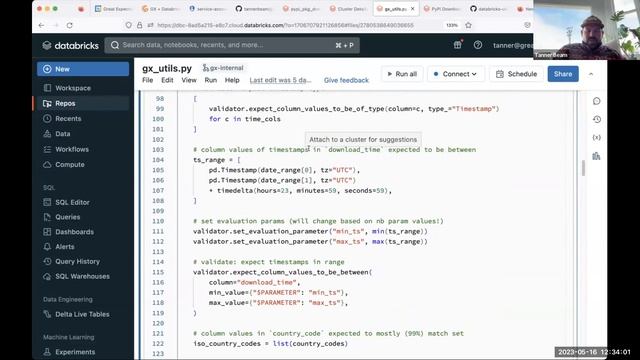
Task: Open the View menu
Action: (189, 80)
